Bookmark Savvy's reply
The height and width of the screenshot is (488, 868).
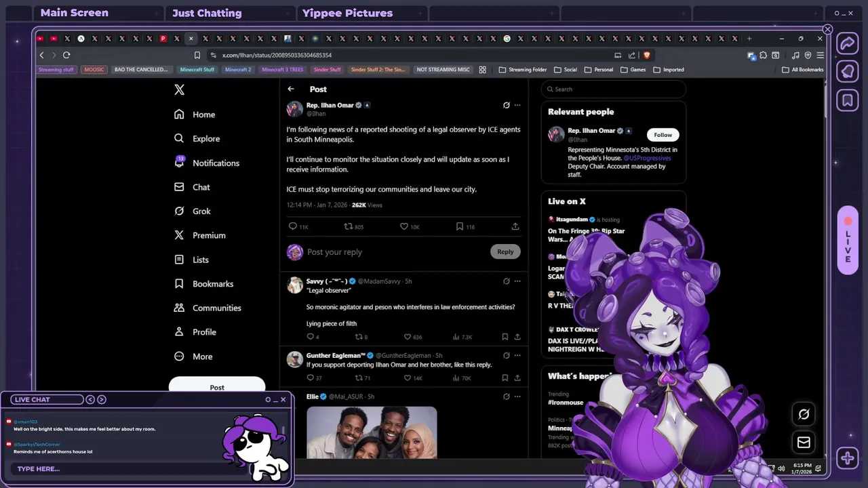tap(505, 337)
